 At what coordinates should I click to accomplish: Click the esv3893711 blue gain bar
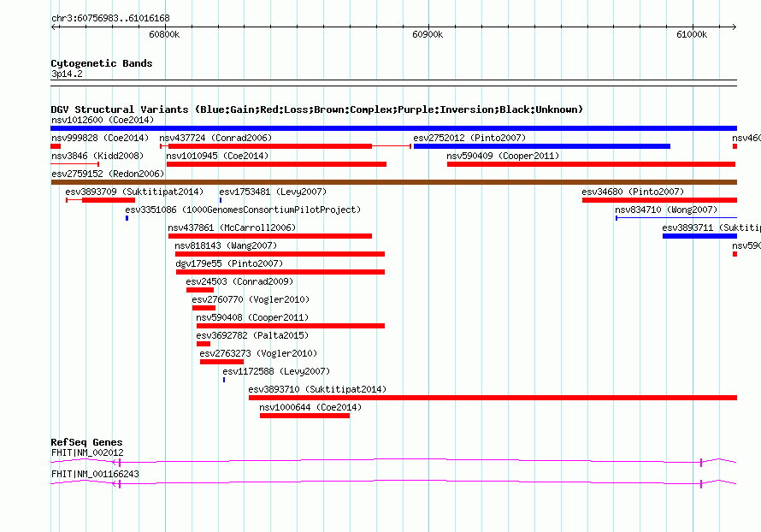(x=699, y=236)
